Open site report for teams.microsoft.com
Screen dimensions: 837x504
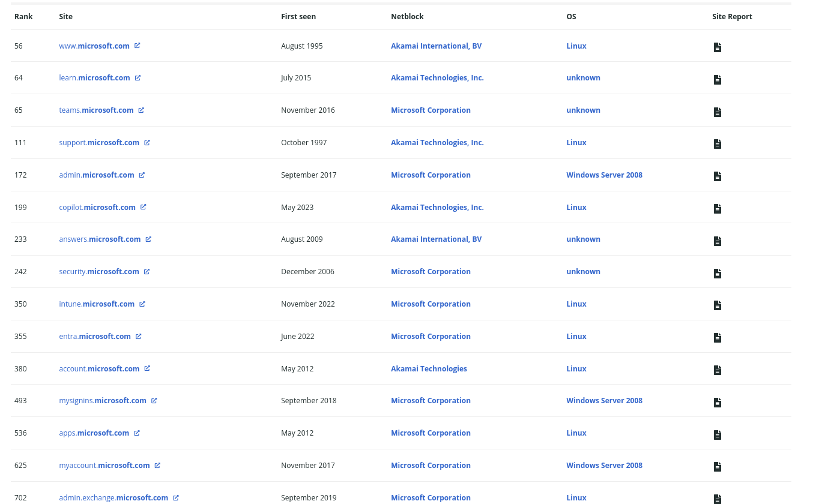pyautogui.click(x=717, y=112)
